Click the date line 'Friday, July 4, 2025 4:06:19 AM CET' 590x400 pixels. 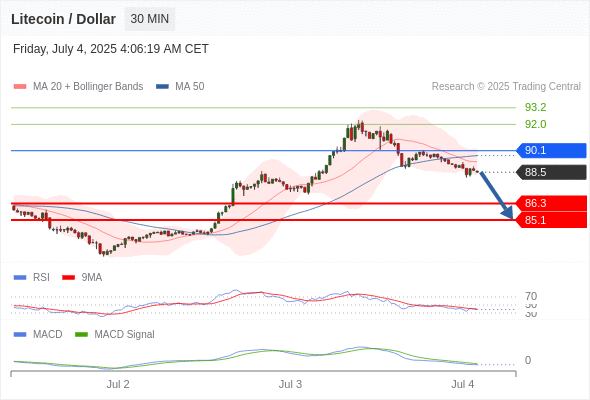pyautogui.click(x=111, y=49)
